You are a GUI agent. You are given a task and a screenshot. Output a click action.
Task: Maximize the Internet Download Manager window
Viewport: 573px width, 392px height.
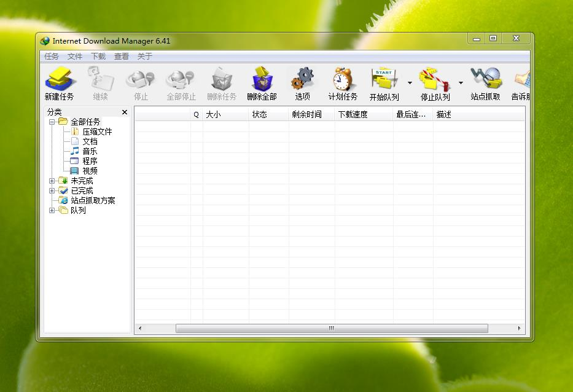tap(493, 38)
